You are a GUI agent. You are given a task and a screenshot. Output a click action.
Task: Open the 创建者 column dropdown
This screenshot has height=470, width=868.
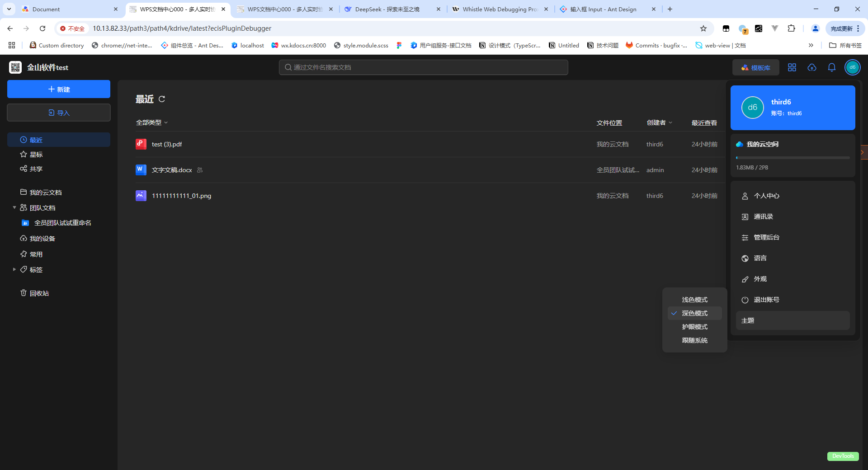(x=660, y=122)
